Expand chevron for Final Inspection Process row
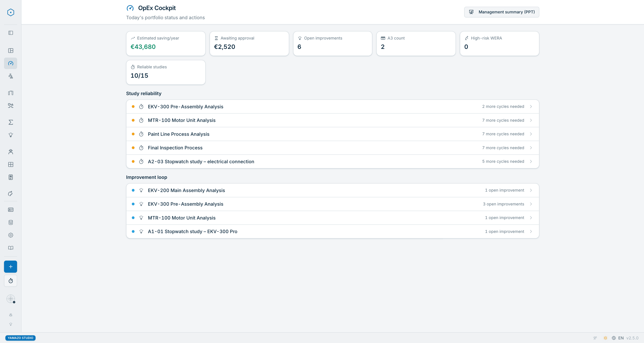Image resolution: width=644 pixels, height=343 pixels. [531, 148]
